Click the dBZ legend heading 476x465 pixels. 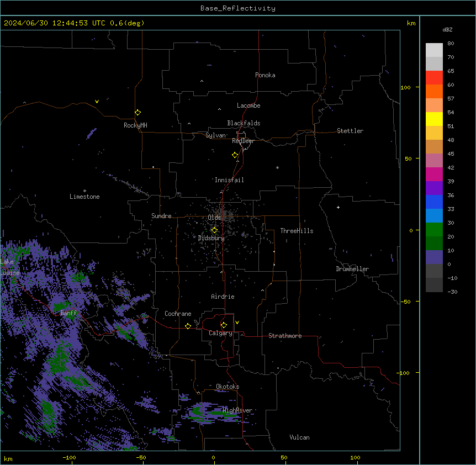(447, 29)
